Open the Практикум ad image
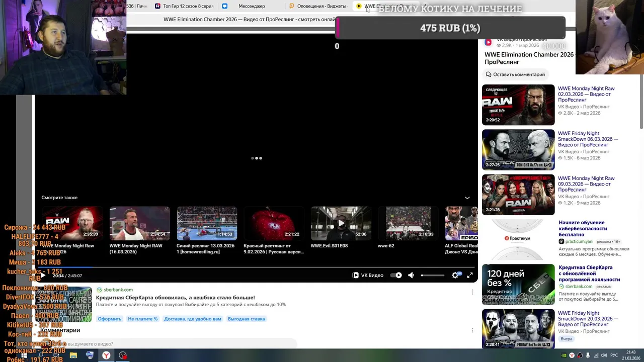This screenshot has width=644, height=362. tap(518, 239)
